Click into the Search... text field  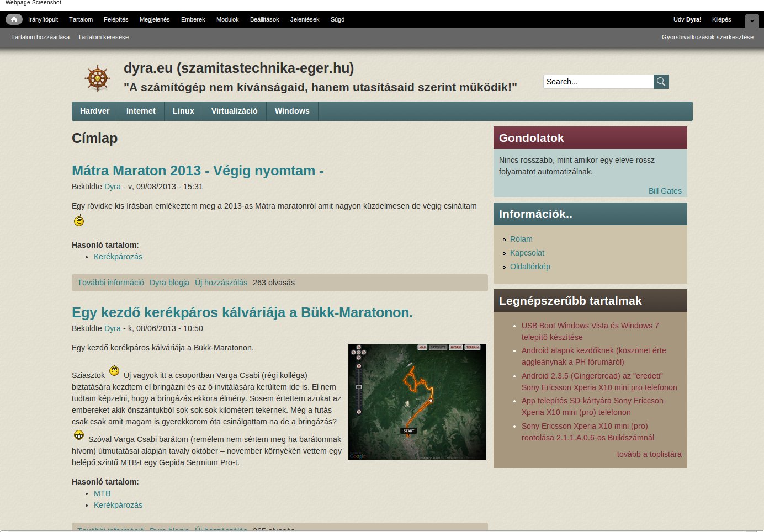[x=598, y=82]
